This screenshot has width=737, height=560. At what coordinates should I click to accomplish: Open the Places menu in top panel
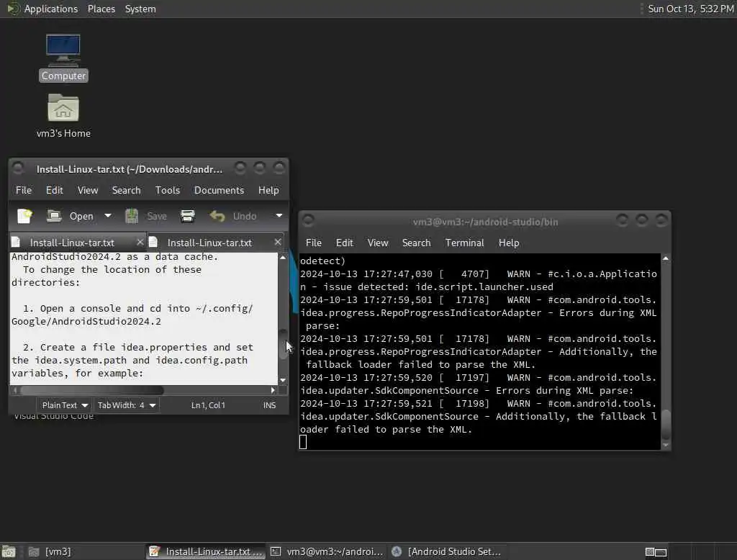tap(101, 9)
